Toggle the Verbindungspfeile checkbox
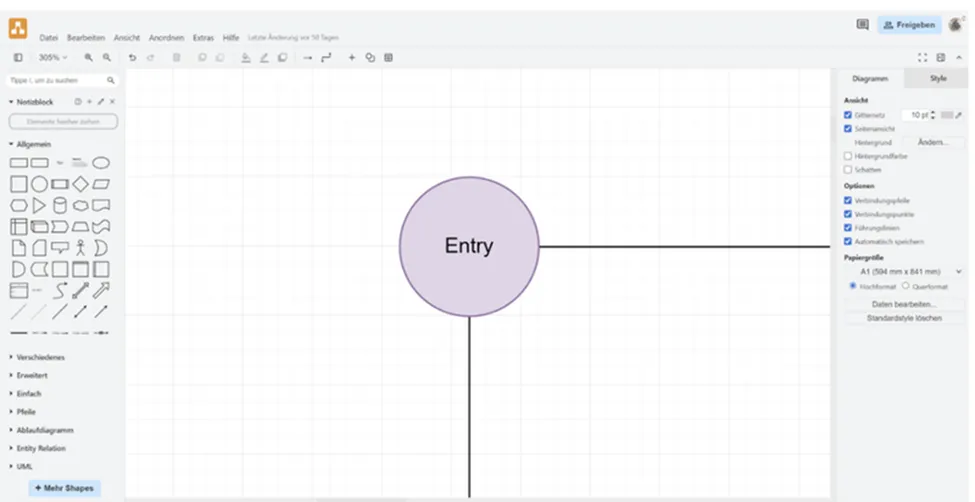975x502 pixels. 848,200
